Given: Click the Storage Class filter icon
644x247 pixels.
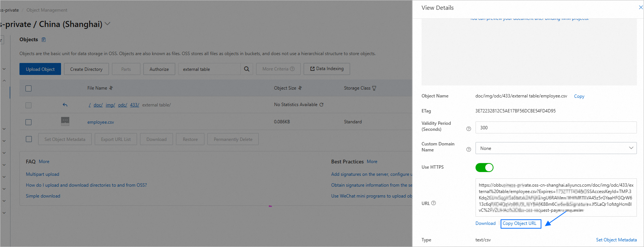Looking at the screenshot, I should (x=374, y=88).
